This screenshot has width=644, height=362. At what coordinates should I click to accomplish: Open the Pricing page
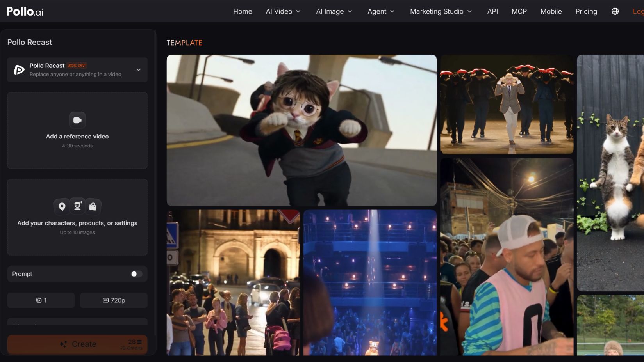(586, 11)
